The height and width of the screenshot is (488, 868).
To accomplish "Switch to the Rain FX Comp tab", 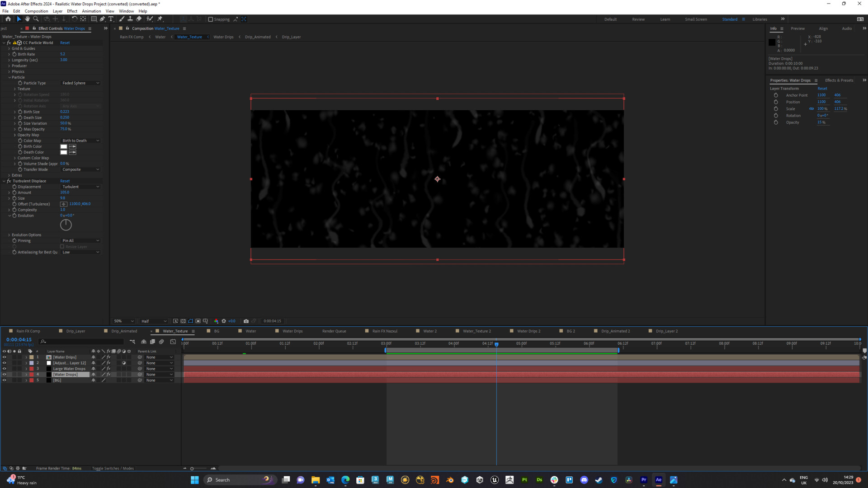I will [27, 331].
